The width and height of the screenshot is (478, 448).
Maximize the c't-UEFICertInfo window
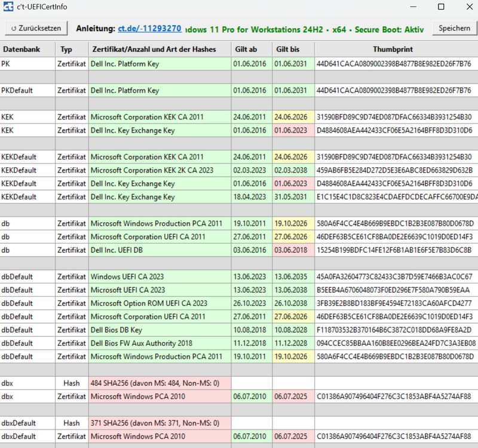tap(441, 7)
